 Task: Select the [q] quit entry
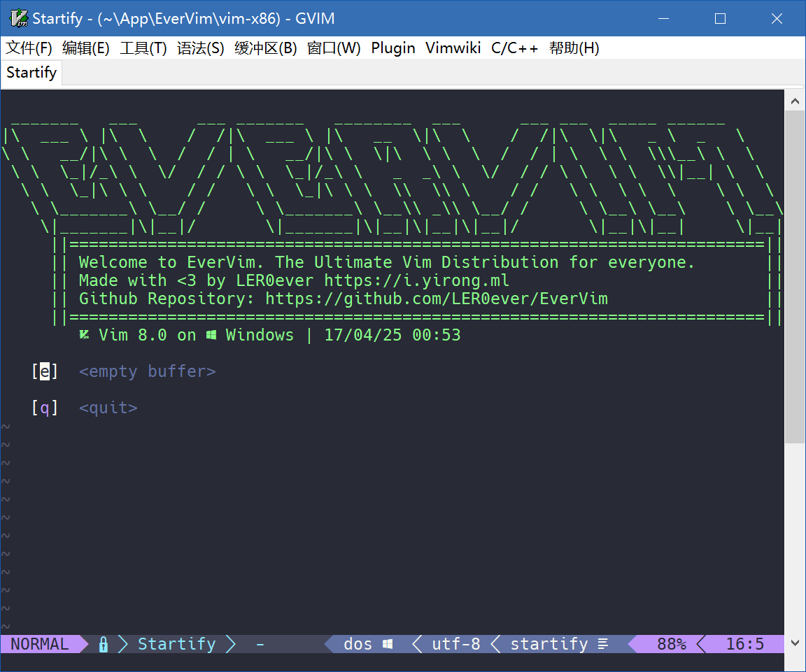85,408
